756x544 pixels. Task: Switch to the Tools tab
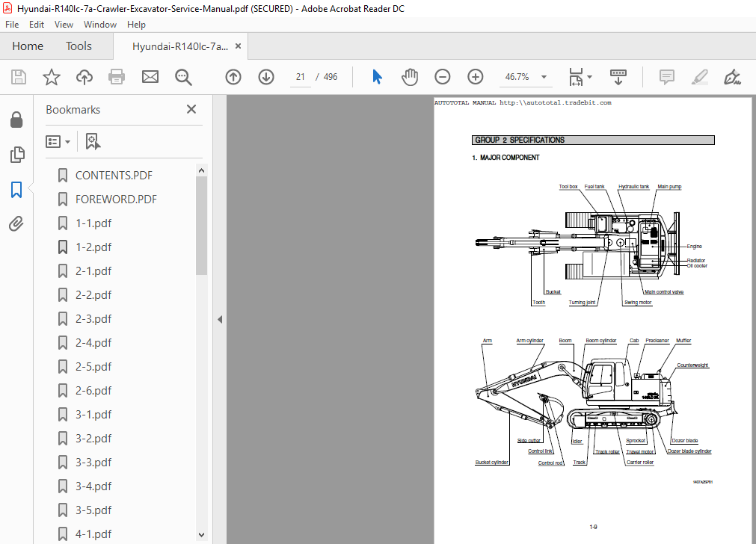(79, 46)
